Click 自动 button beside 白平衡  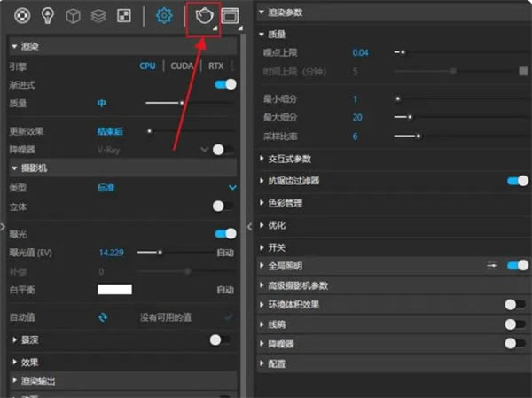(x=225, y=290)
